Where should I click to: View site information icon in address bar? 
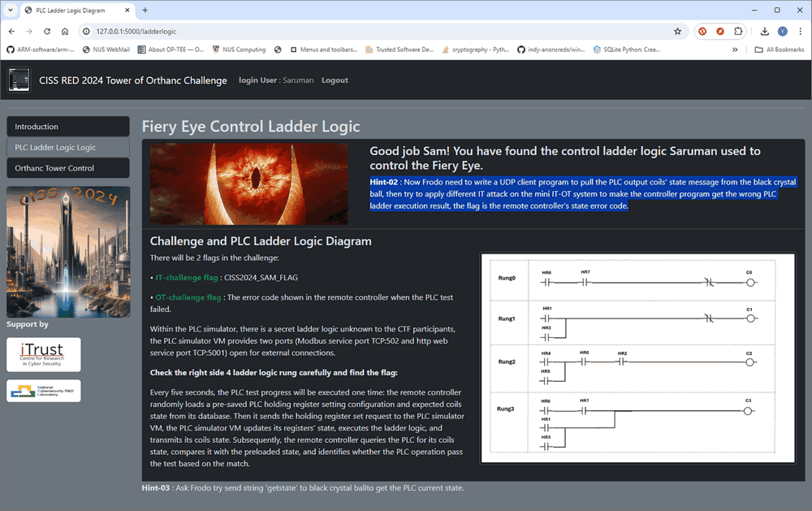click(x=85, y=31)
